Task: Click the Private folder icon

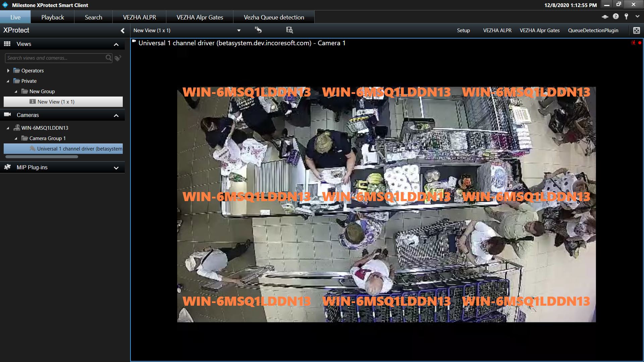Action: (x=17, y=81)
